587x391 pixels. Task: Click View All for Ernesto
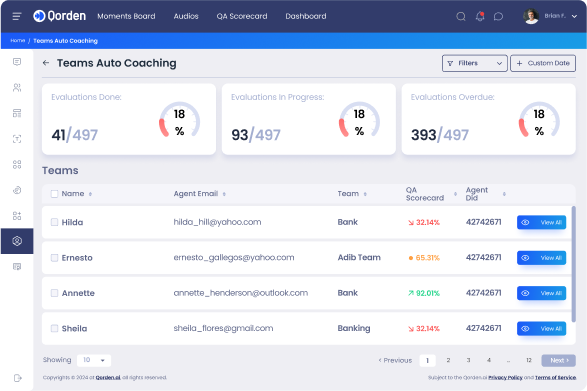(541, 258)
